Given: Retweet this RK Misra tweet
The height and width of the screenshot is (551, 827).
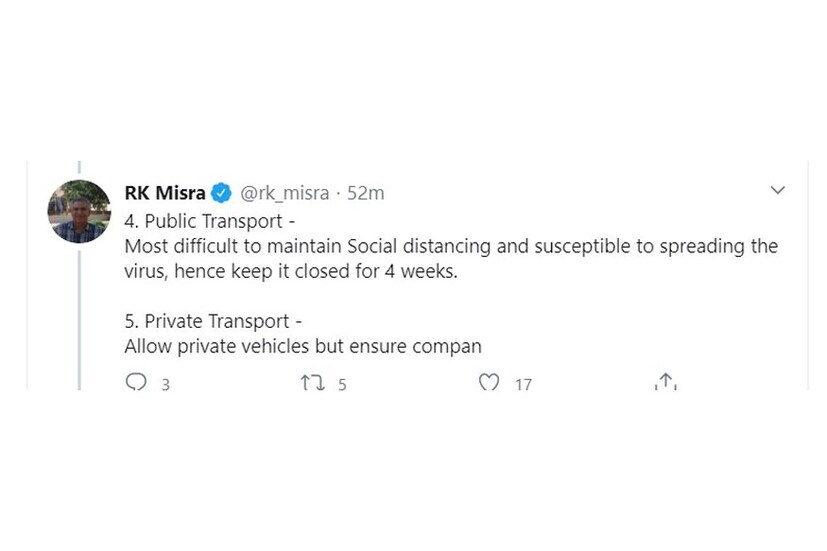Looking at the screenshot, I should point(312,383).
